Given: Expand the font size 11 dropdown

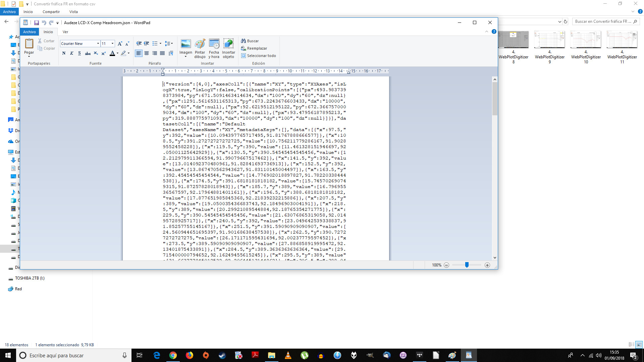Looking at the screenshot, I should point(112,44).
